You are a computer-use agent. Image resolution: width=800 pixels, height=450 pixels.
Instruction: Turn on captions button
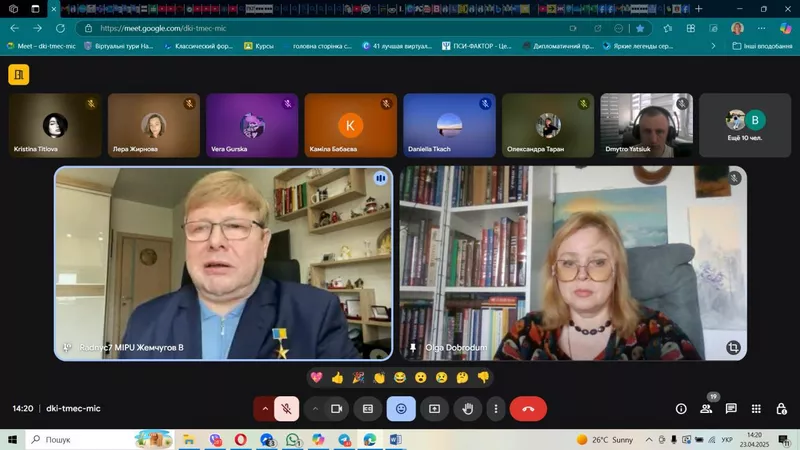pyautogui.click(x=368, y=409)
